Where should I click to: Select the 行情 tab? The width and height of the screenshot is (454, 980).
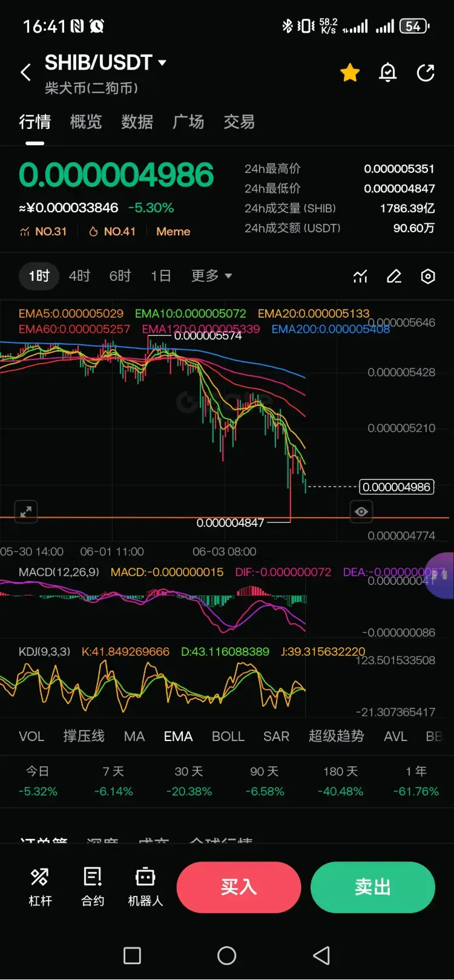[35, 122]
